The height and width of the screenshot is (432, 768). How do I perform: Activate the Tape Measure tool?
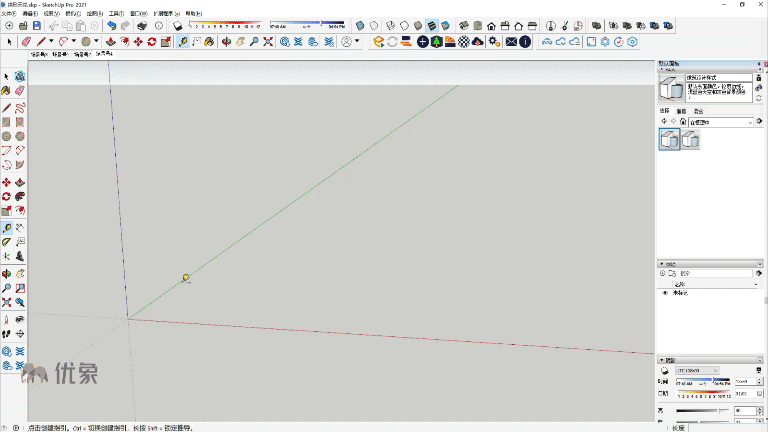182,42
